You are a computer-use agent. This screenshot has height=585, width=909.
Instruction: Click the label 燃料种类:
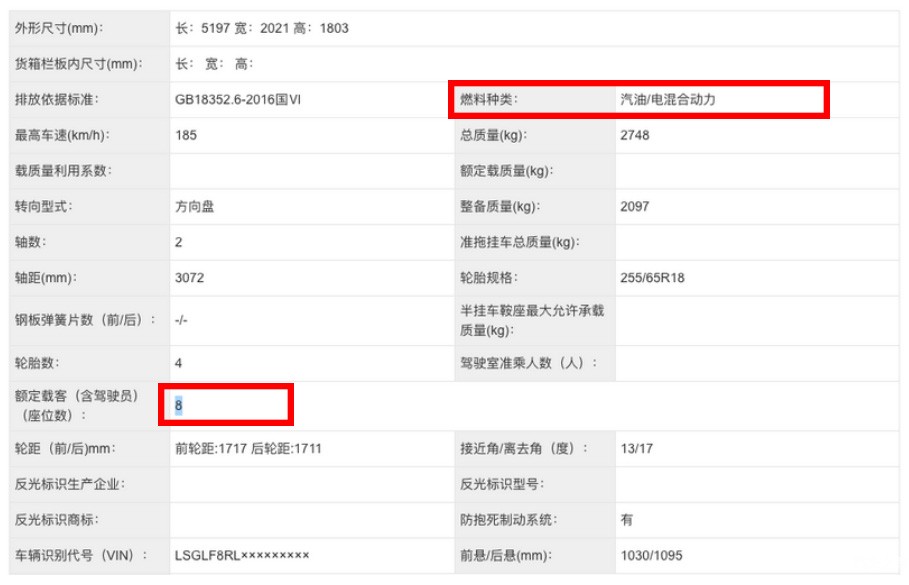pos(489,100)
